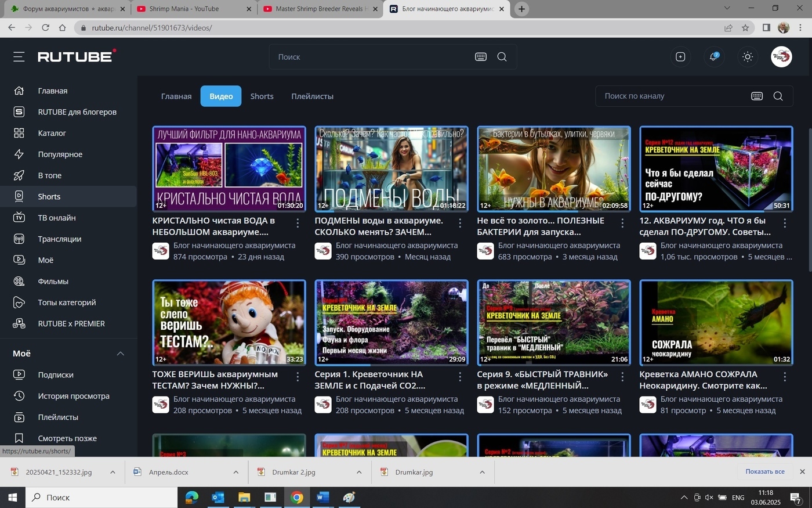Toggle light/dark theme sun icon
Image resolution: width=812 pixels, height=508 pixels.
point(748,56)
